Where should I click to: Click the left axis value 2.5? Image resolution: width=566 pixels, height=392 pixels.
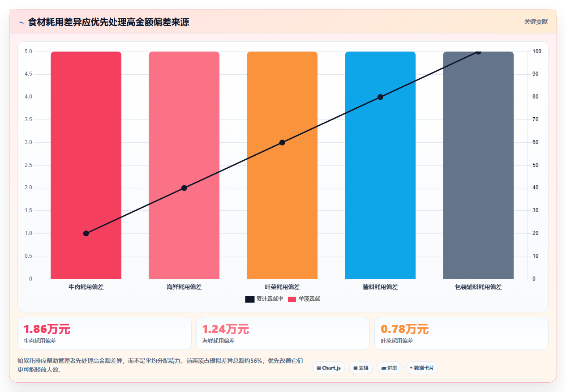click(28, 165)
